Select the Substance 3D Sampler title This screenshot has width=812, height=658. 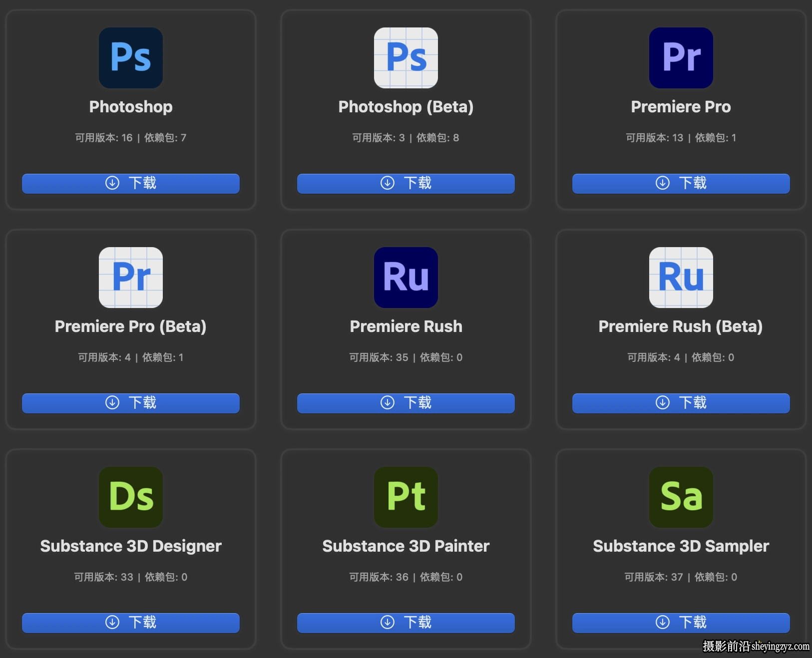[x=681, y=546]
